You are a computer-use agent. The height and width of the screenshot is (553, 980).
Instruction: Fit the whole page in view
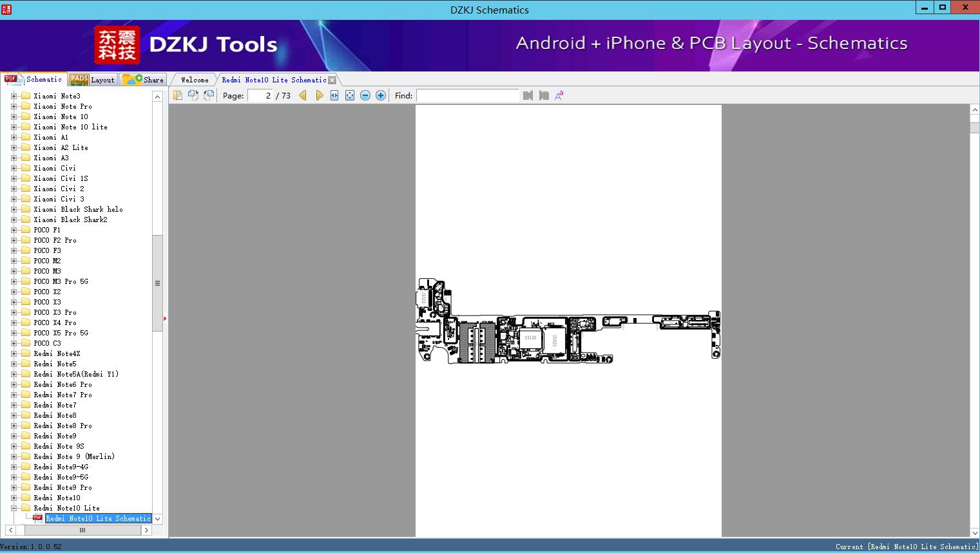(350, 95)
